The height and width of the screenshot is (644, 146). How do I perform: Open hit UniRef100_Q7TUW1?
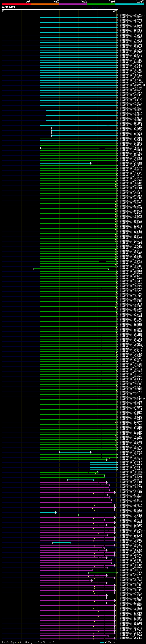tap(131, 294)
